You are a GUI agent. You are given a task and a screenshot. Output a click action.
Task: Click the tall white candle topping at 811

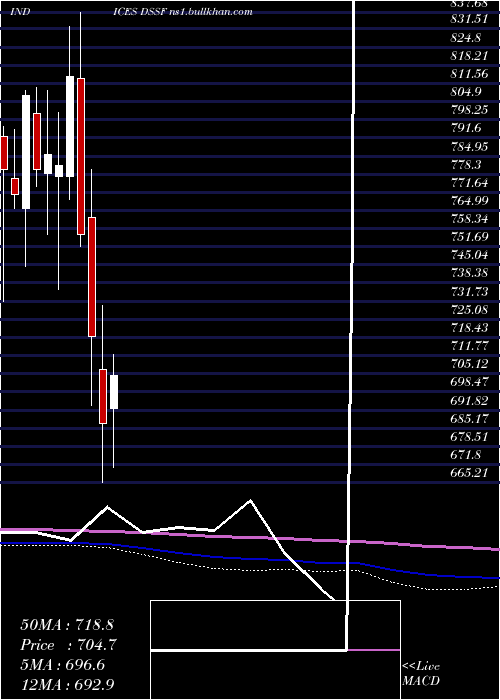pos(70,126)
